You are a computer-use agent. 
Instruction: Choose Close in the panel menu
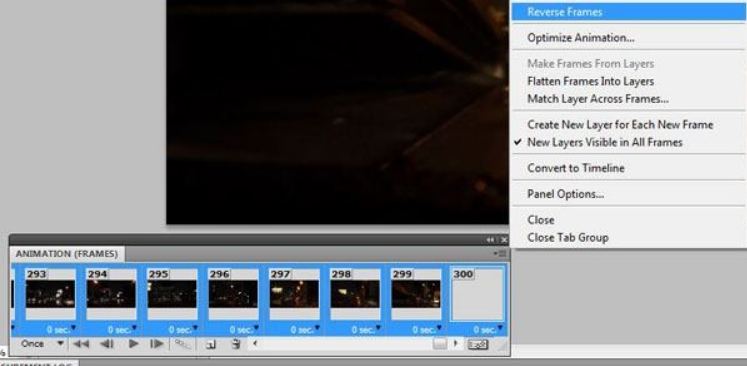(x=629, y=220)
